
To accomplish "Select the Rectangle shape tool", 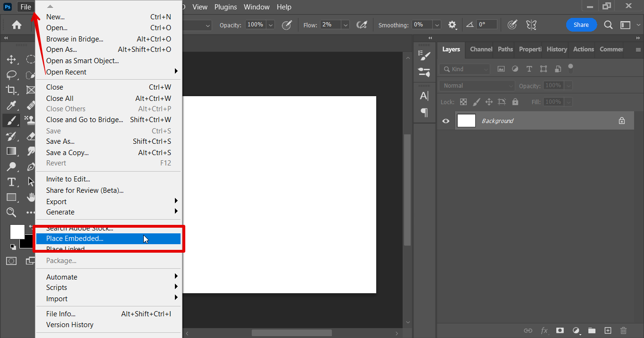I will pos(11,197).
